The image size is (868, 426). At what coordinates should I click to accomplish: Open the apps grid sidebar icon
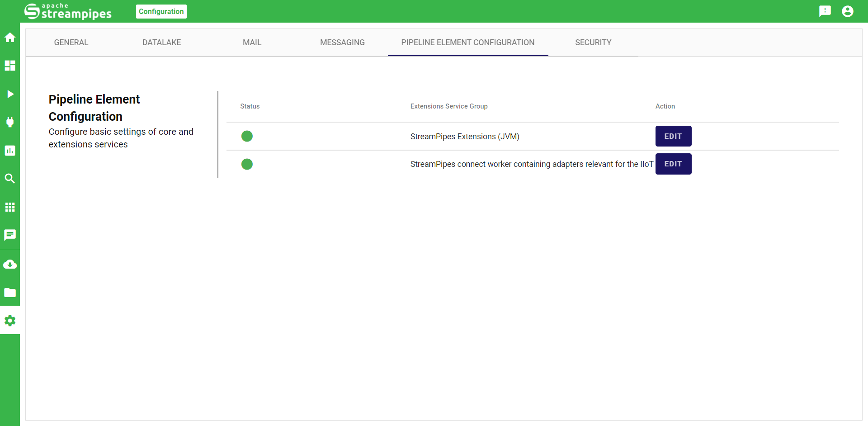coord(10,207)
